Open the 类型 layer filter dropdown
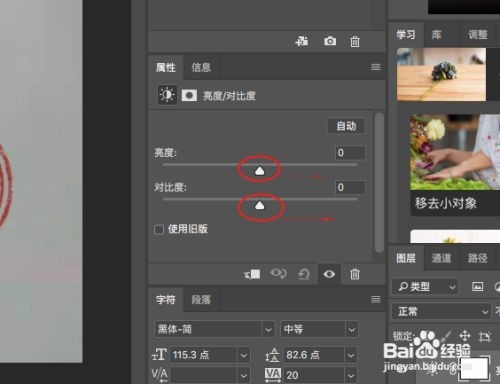500x384 pixels. pyautogui.click(x=425, y=286)
